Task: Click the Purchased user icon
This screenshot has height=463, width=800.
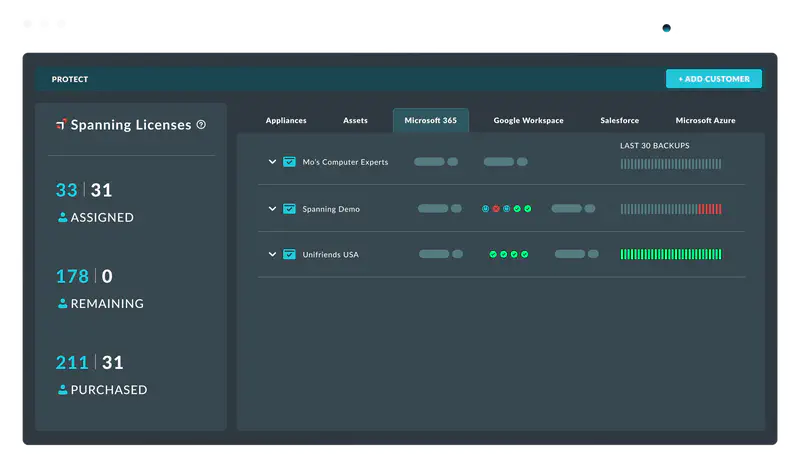Action: (62, 390)
